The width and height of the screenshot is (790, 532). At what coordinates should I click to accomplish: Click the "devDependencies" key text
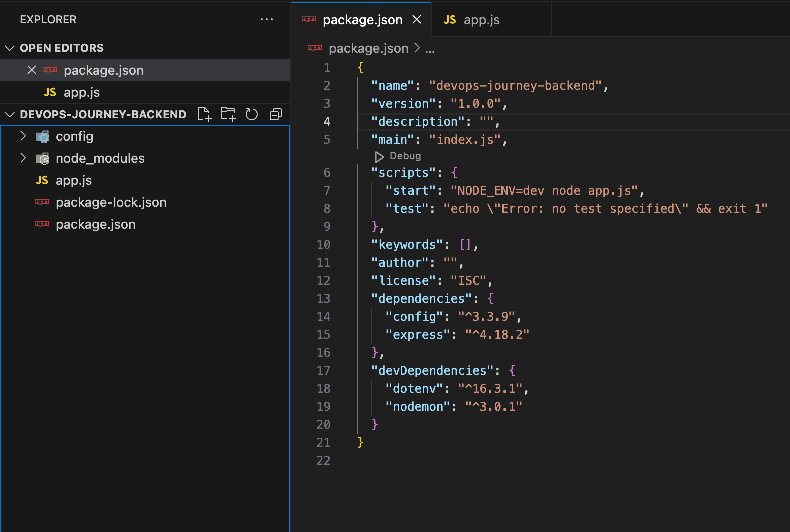(x=433, y=371)
